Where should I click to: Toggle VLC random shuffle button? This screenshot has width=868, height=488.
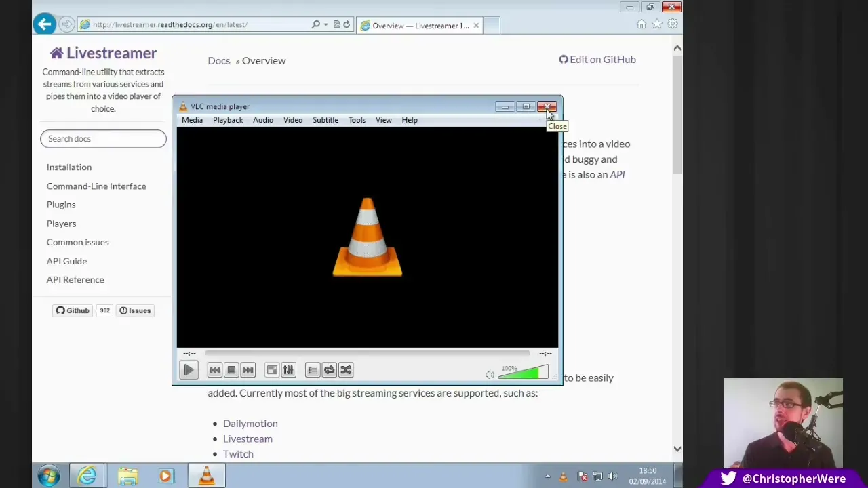pos(345,370)
